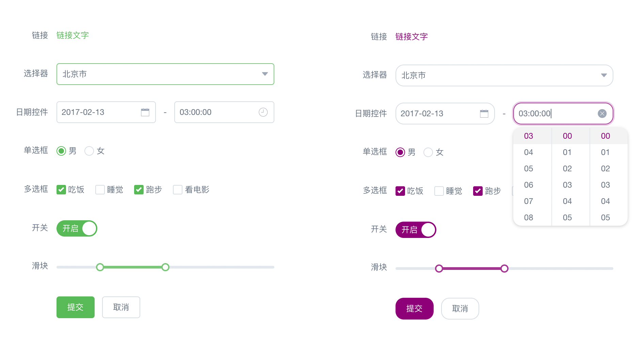The image size is (644, 344).
Task: Clear the purple time field via its x icon
Action: [602, 114]
